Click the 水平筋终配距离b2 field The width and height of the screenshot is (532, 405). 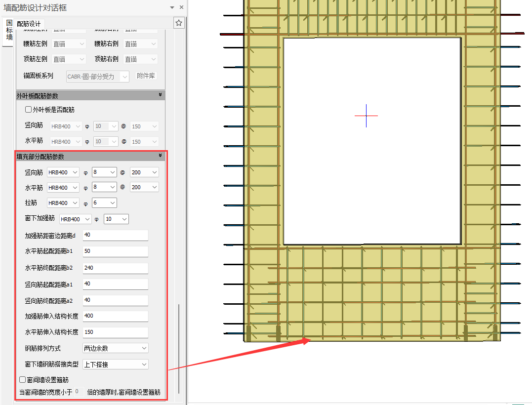116,268
